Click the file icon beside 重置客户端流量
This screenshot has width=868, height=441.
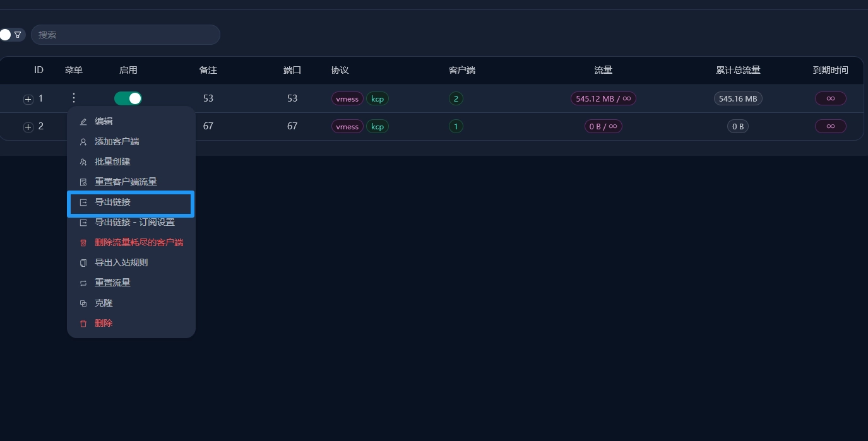point(83,182)
